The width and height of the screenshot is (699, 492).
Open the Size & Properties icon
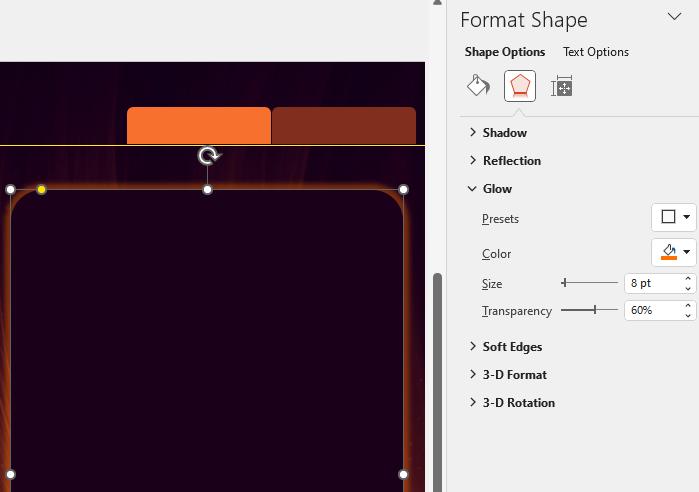point(562,86)
